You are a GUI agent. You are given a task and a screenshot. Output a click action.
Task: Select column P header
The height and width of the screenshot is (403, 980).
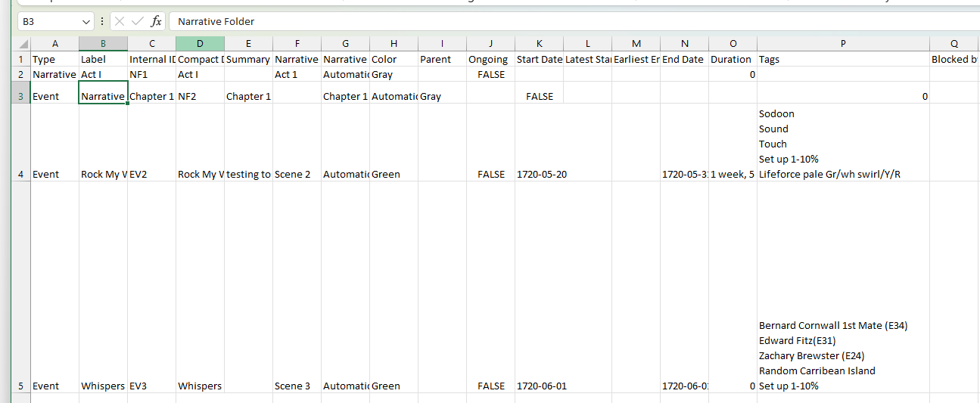[x=843, y=45]
